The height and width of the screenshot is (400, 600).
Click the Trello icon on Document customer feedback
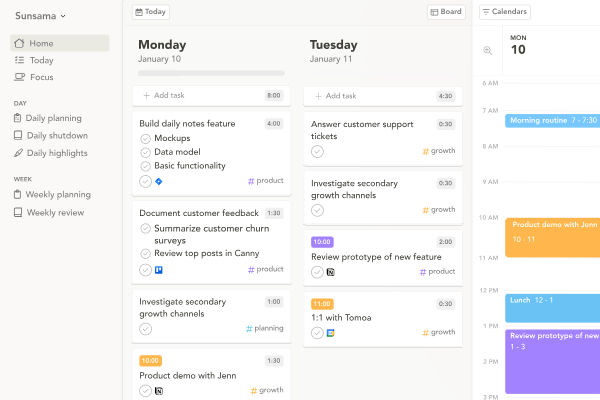[x=158, y=270]
